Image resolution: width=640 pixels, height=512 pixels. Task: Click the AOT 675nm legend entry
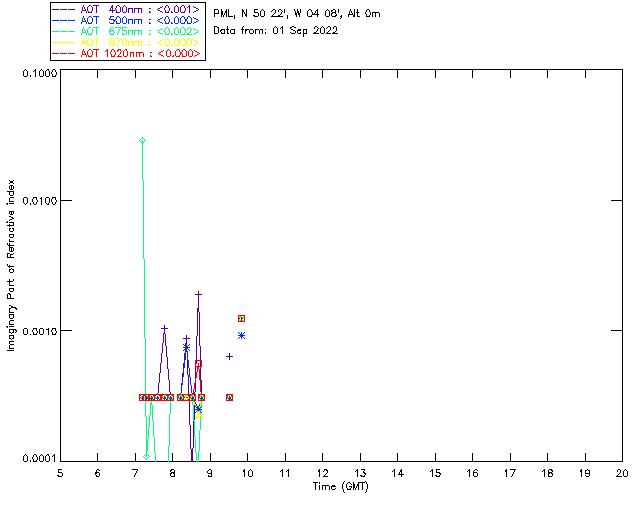[x=127, y=31]
